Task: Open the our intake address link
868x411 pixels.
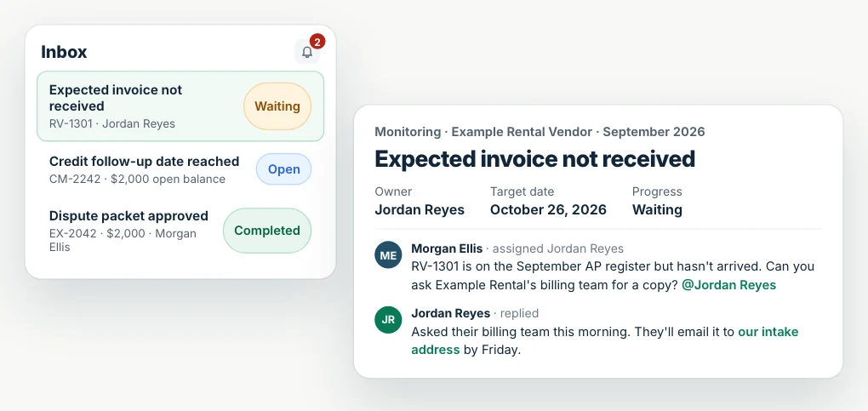Action: (x=605, y=340)
